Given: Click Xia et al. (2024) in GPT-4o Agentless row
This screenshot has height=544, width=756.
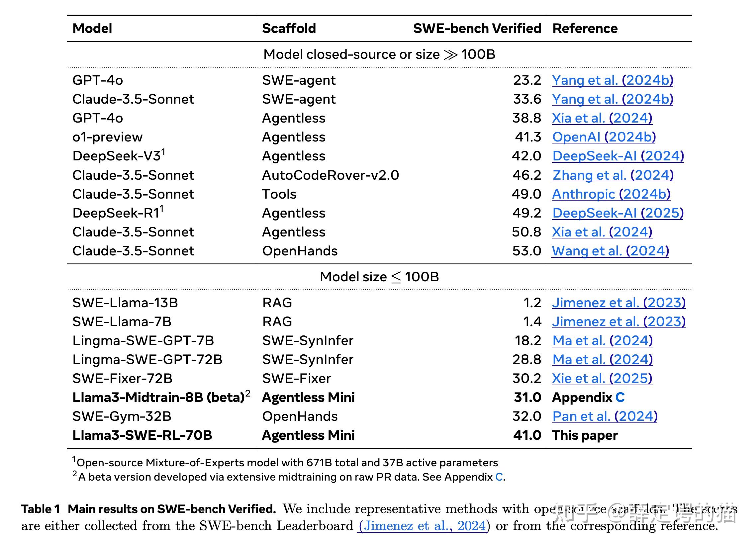Looking at the screenshot, I should click(x=602, y=118).
